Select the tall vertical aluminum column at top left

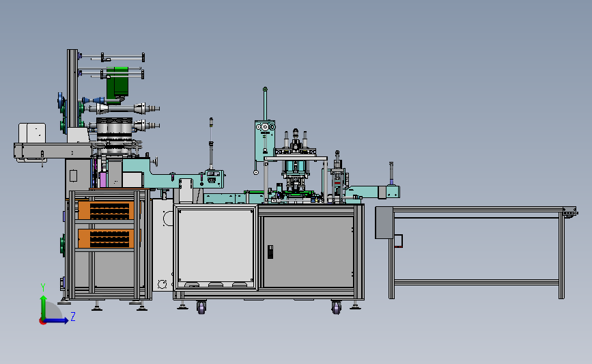click(72, 89)
